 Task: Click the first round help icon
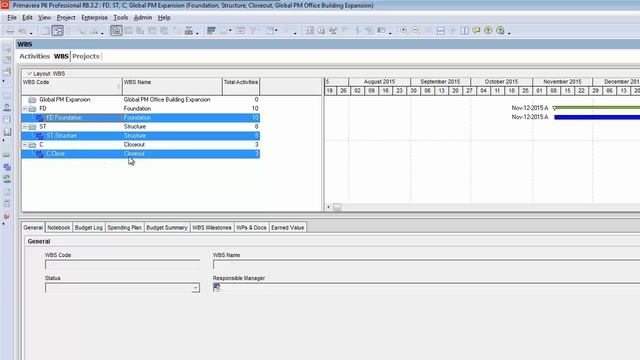coord(488,31)
